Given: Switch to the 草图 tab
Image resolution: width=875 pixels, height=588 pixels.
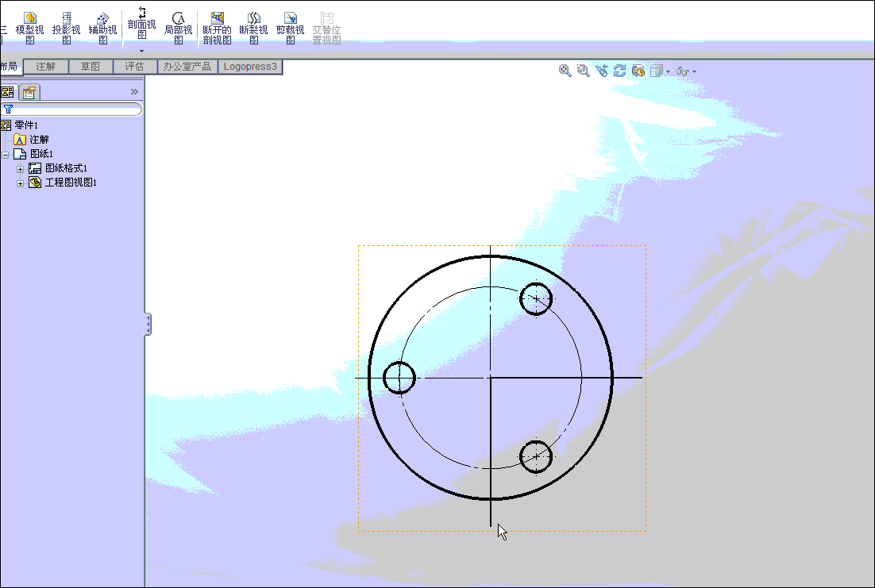Looking at the screenshot, I should point(91,67).
